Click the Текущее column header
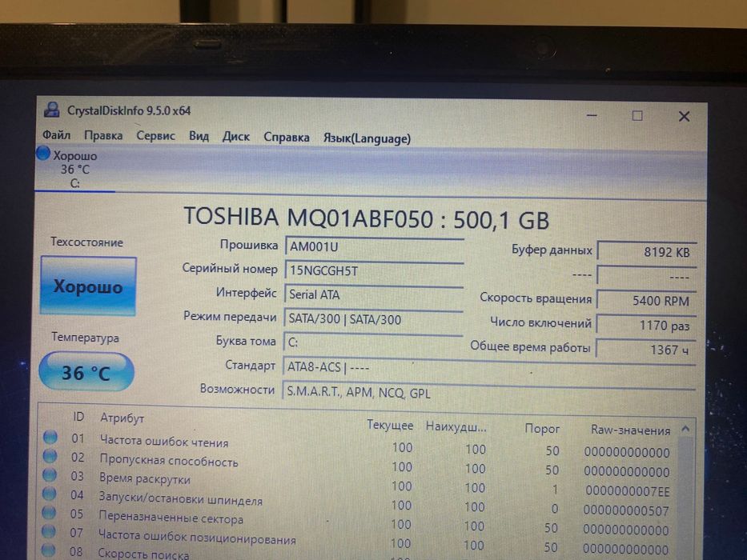Viewport: 747px width, 560px height. [x=390, y=426]
